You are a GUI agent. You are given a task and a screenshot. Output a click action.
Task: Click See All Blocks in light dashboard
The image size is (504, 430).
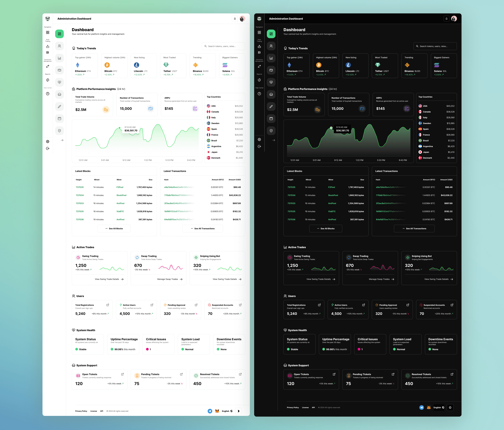point(114,229)
